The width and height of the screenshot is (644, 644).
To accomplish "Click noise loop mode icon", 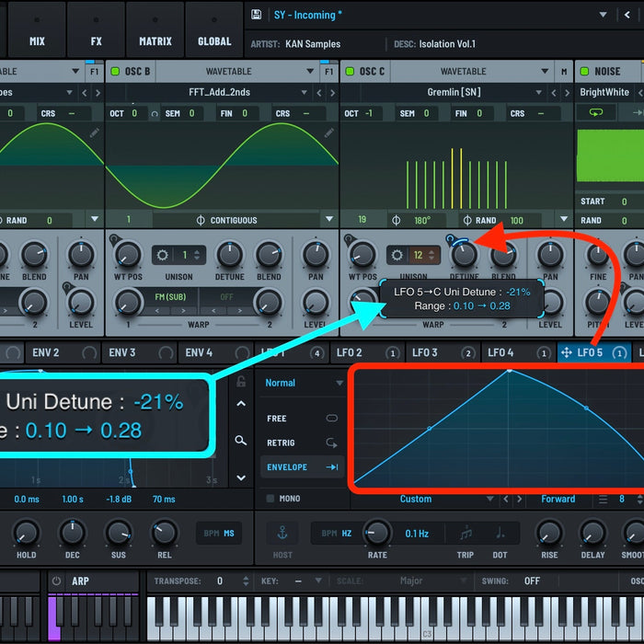I will point(595,112).
